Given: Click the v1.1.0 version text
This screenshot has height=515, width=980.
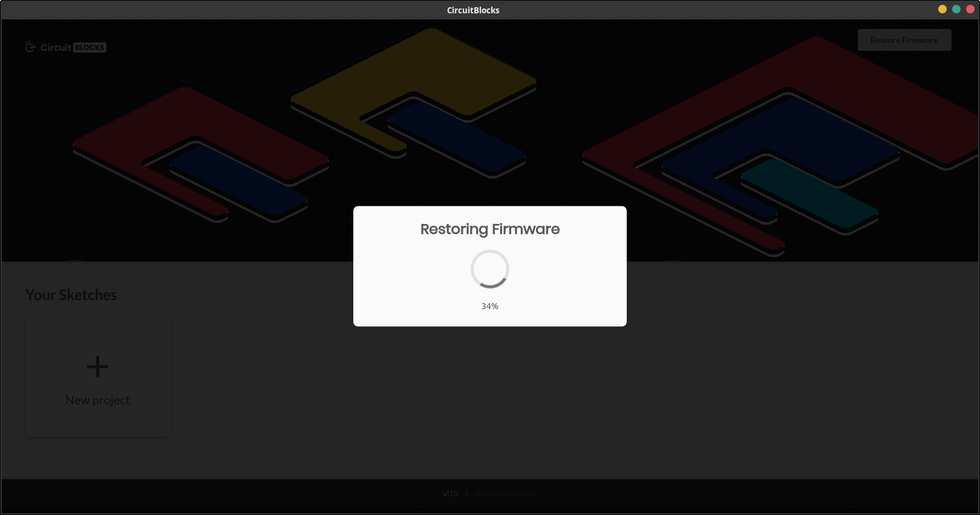Looking at the screenshot, I should tap(451, 494).
